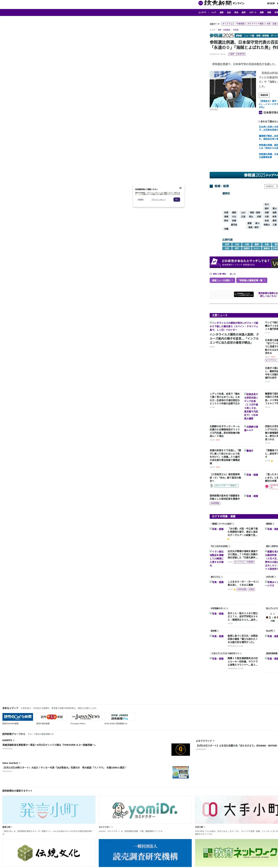Select the 社会 navigation item
The height and width of the screenshot is (868, 278).
click(x=229, y=12)
